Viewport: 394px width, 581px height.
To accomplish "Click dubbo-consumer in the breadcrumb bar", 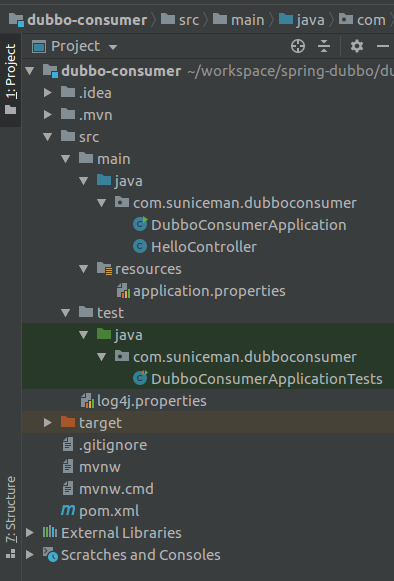I will pos(78,20).
